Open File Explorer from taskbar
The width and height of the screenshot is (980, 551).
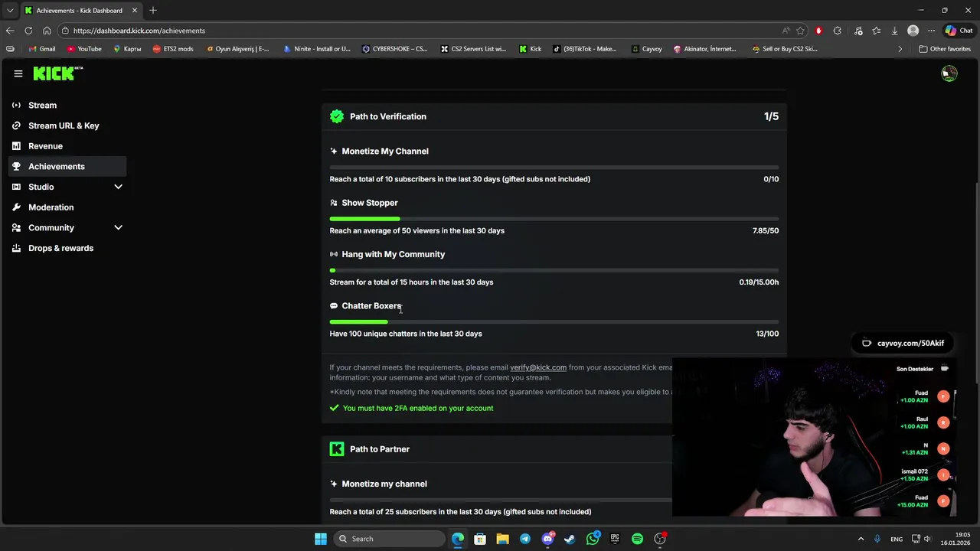[502, 539]
